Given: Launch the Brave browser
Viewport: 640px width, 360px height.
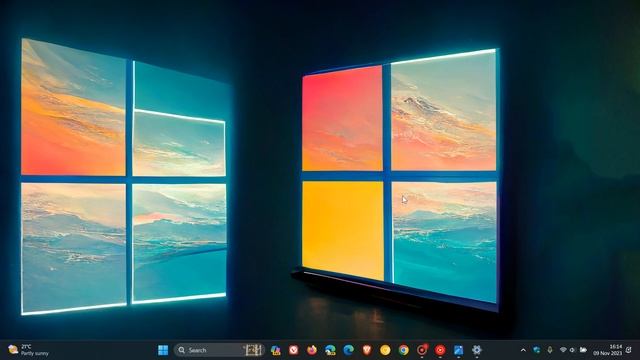Looking at the screenshot, I should (x=367, y=350).
